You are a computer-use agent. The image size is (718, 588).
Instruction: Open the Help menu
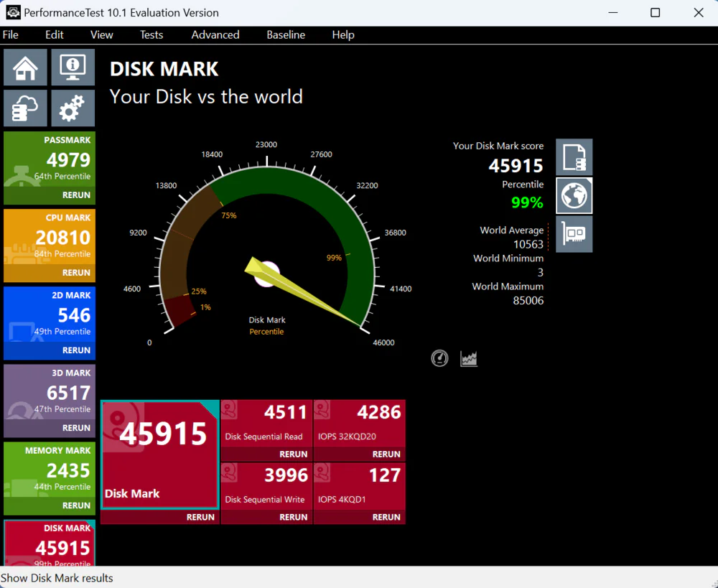click(343, 34)
